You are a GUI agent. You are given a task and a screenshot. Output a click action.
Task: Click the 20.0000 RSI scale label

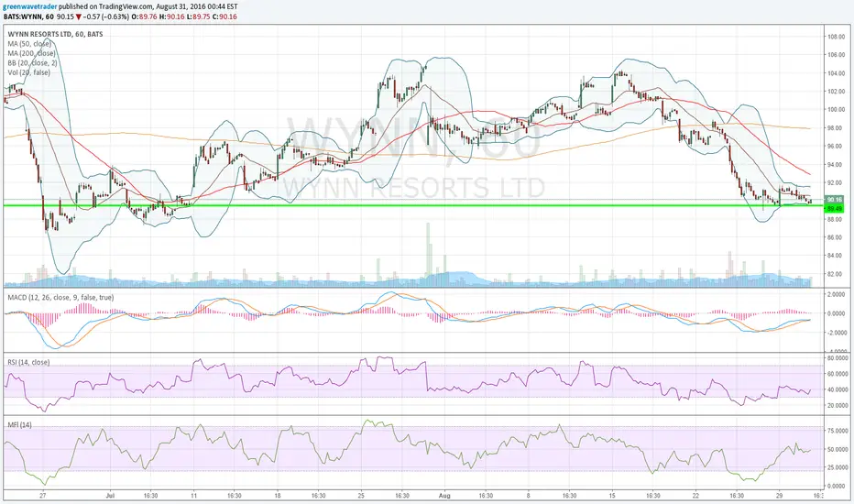pos(836,405)
